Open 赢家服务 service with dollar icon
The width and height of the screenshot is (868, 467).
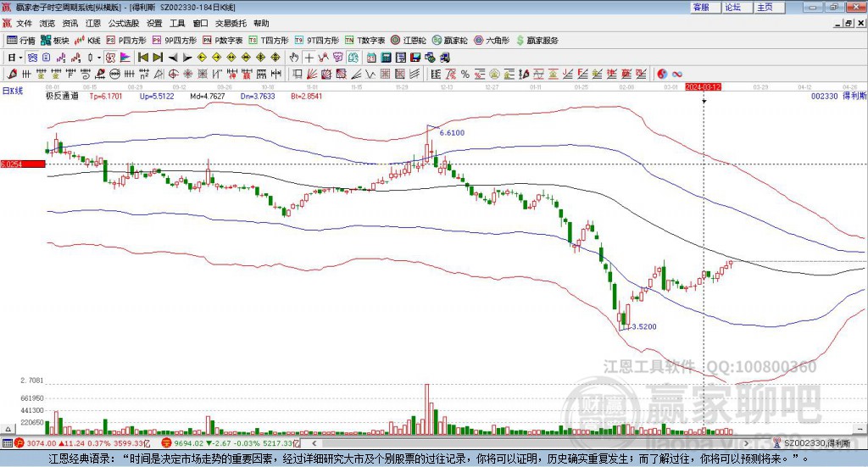point(537,41)
